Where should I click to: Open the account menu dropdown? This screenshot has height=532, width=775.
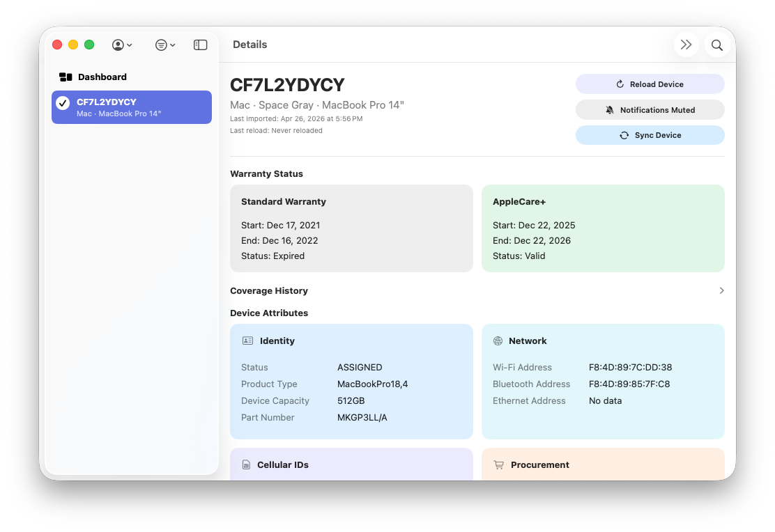121,45
